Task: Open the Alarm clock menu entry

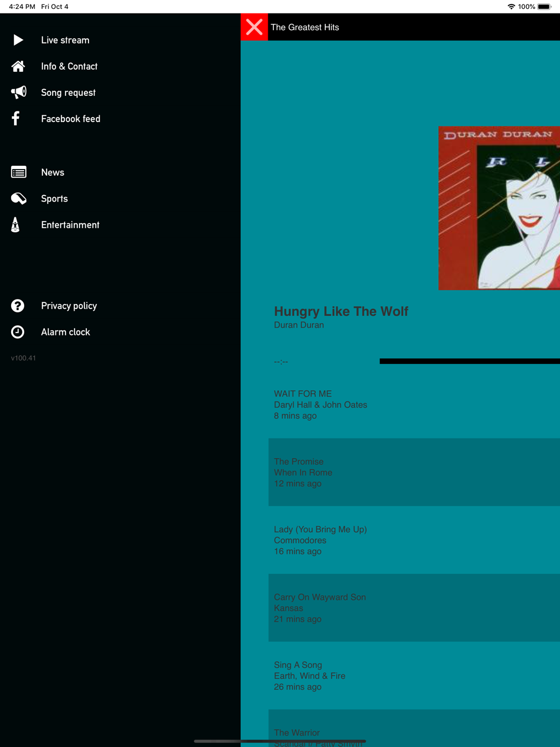Action: [x=66, y=332]
